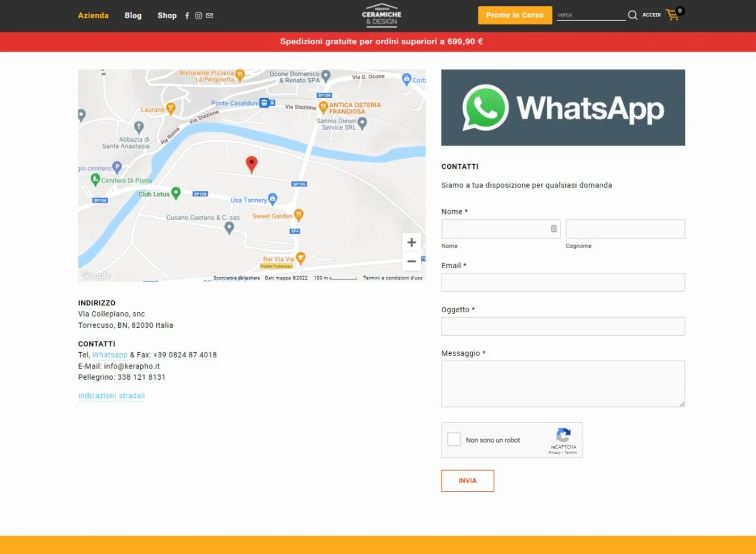Screen dimensions: 756x554
Task: Click the Ocone Domenico & Renato SPA marker
Action: (x=326, y=76)
